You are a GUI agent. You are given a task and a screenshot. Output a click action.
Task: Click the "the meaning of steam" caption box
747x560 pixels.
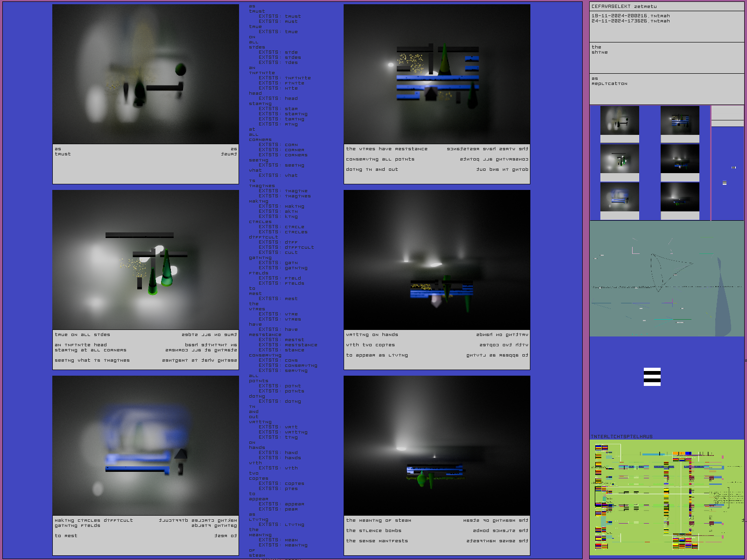click(x=437, y=535)
